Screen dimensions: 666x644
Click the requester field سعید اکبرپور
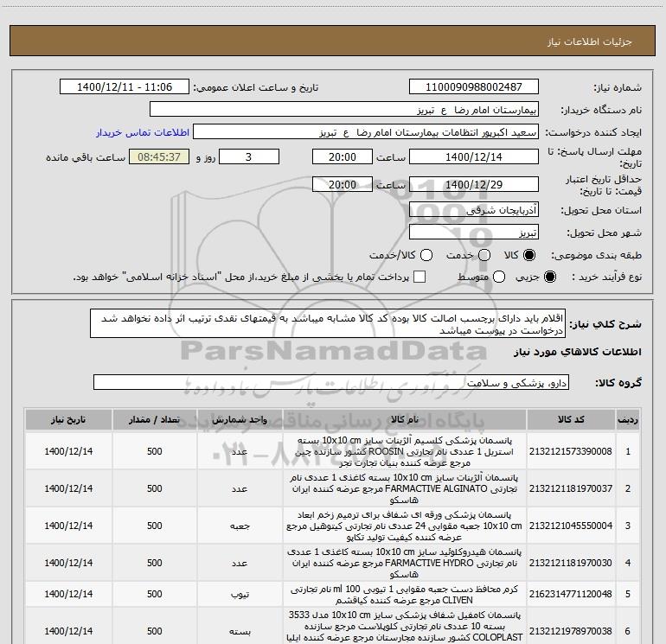[366, 132]
